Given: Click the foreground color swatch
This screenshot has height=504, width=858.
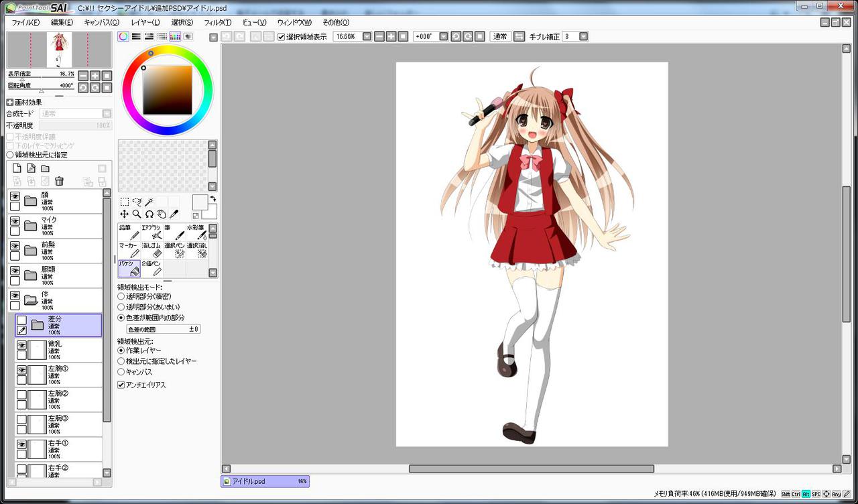Looking at the screenshot, I should click(x=200, y=202).
